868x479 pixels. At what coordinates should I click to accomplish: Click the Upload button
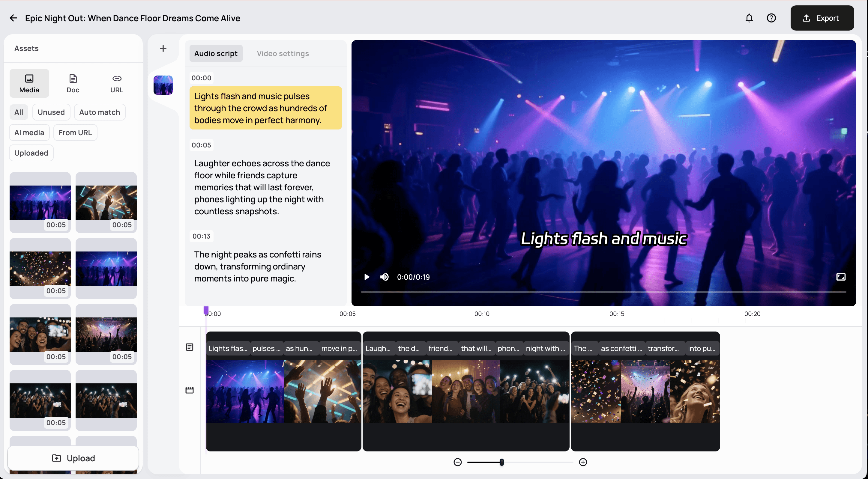click(x=73, y=458)
